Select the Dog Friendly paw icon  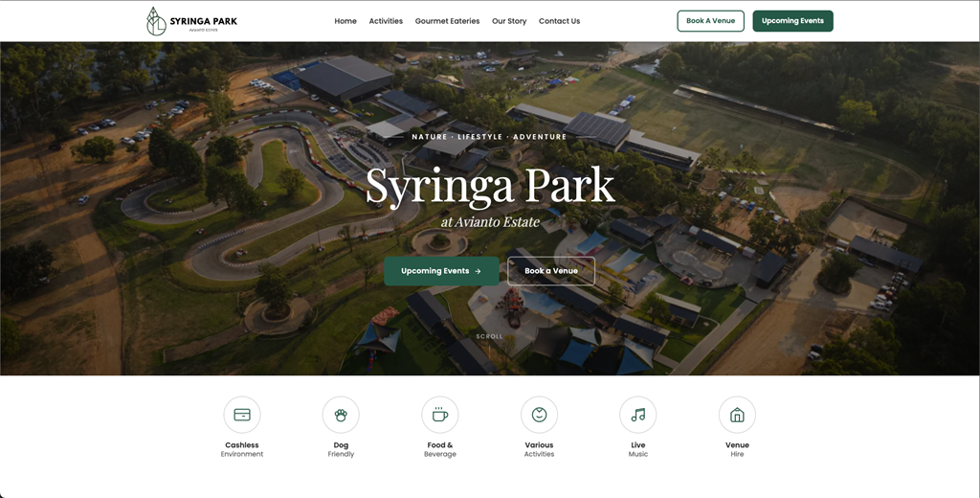[x=341, y=415]
